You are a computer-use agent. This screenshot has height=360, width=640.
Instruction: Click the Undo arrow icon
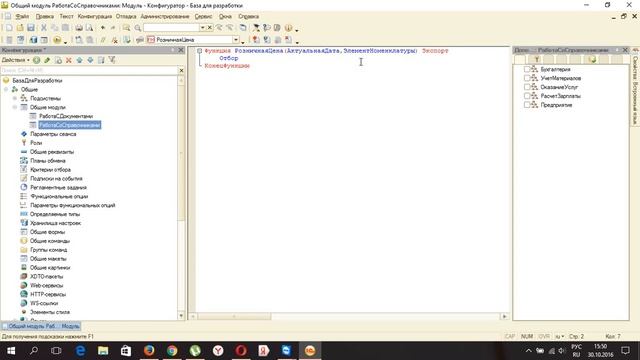pyautogui.click(x=103, y=28)
